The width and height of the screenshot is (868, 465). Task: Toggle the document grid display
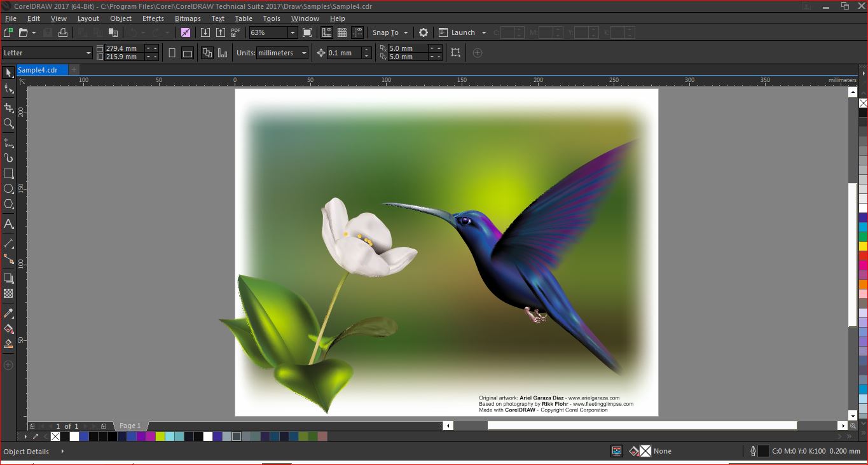(342, 32)
